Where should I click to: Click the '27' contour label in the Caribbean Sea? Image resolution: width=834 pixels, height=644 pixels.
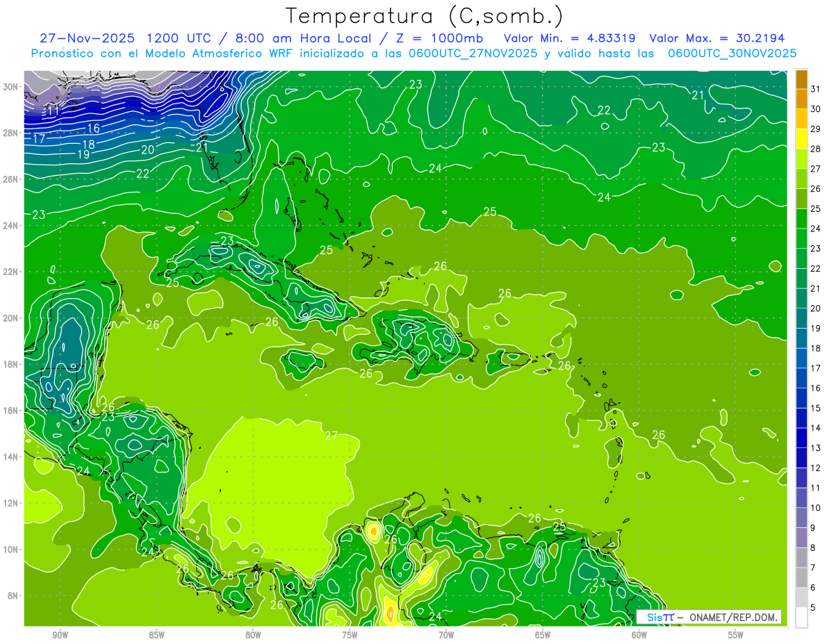(332, 436)
